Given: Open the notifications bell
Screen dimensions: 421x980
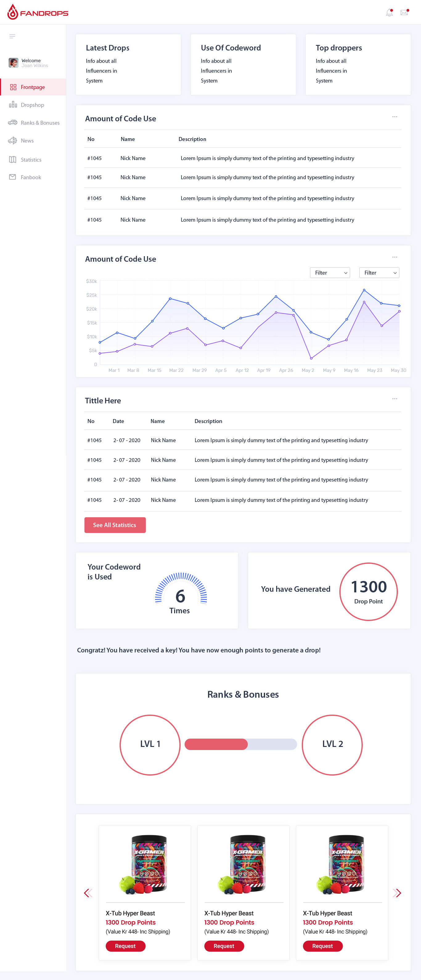Looking at the screenshot, I should click(x=389, y=13).
